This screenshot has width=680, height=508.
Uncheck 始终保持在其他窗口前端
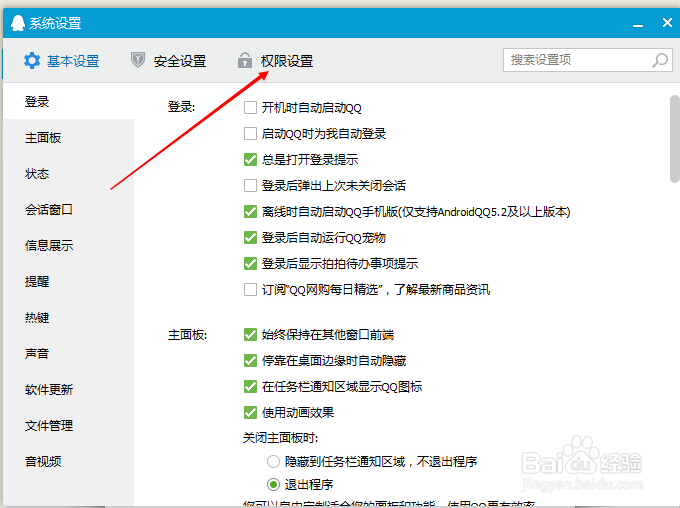[x=250, y=334]
